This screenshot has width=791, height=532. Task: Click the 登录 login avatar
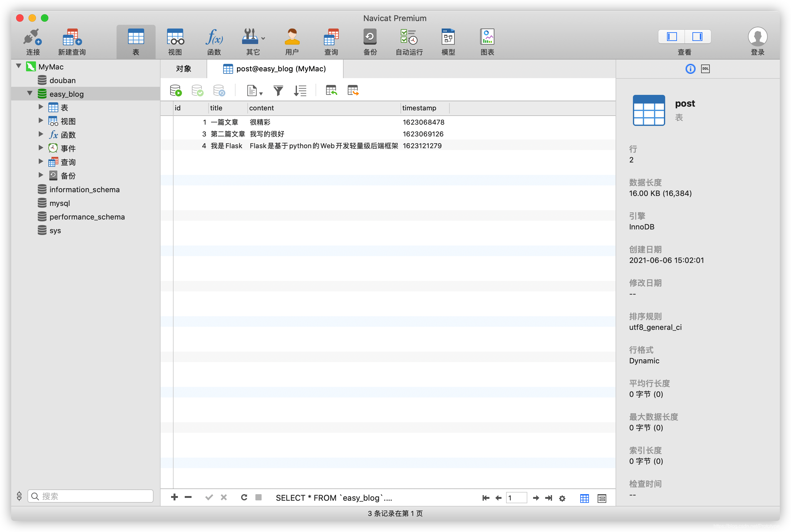point(758,37)
